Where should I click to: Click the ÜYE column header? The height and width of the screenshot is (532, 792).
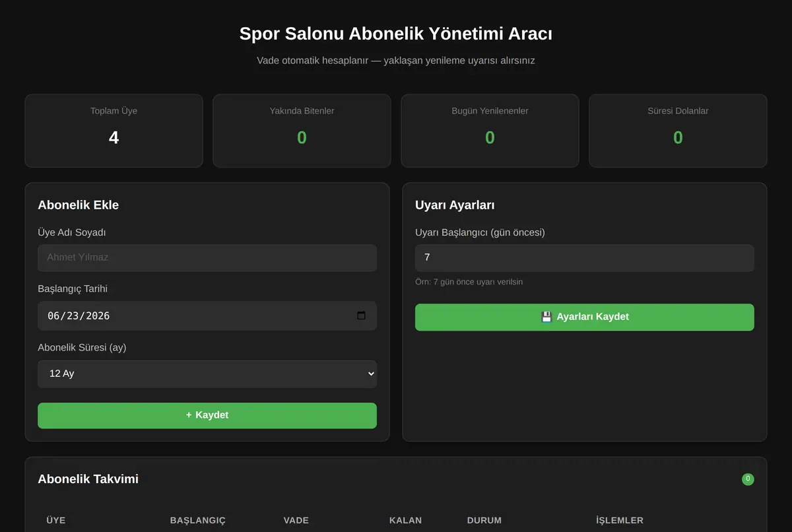pos(56,520)
